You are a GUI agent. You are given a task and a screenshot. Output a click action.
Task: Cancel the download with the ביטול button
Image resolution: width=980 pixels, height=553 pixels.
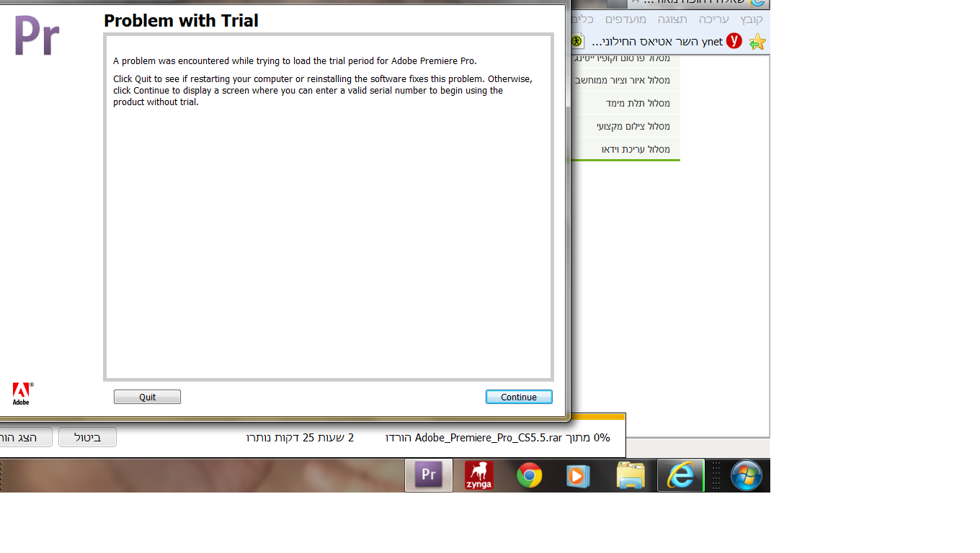tap(87, 437)
